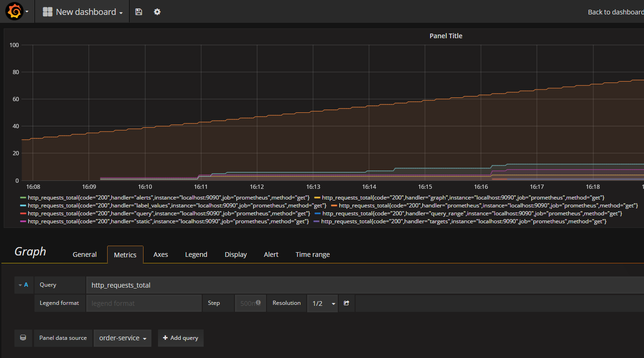Click the share link icon beside Resolution
644x358 pixels.
(x=346, y=303)
